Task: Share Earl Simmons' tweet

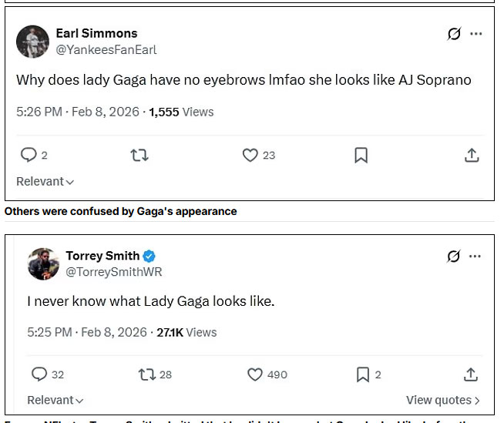Action: click(x=472, y=155)
